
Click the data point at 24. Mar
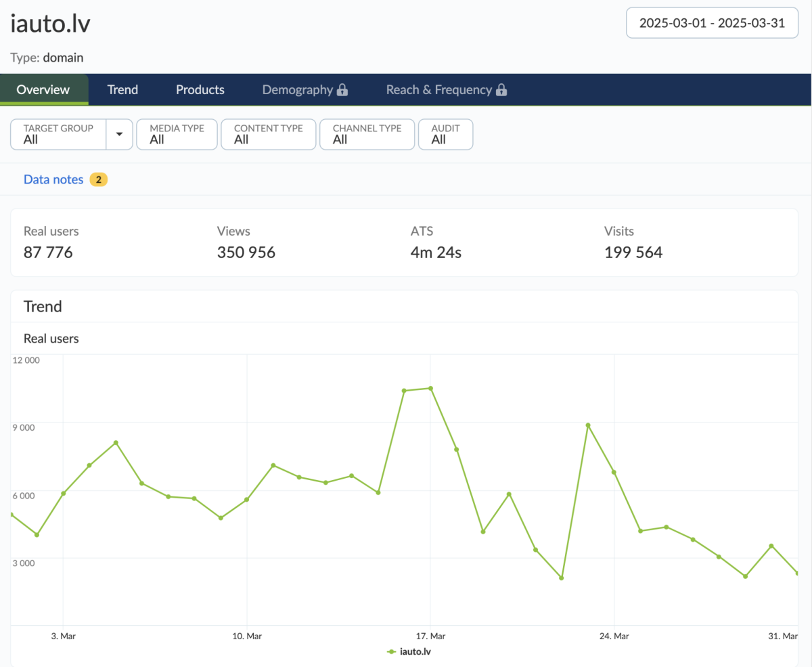click(614, 472)
